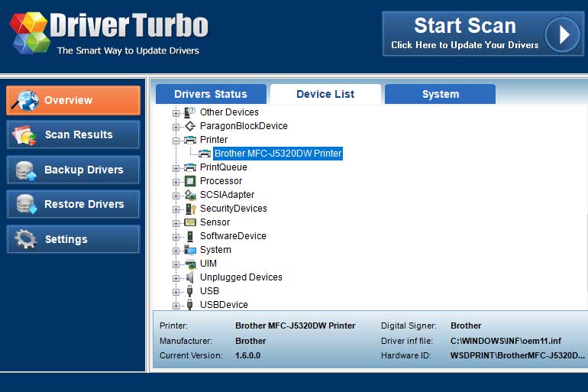
Task: Click the Restore Drivers database icon
Action: [x=26, y=205]
